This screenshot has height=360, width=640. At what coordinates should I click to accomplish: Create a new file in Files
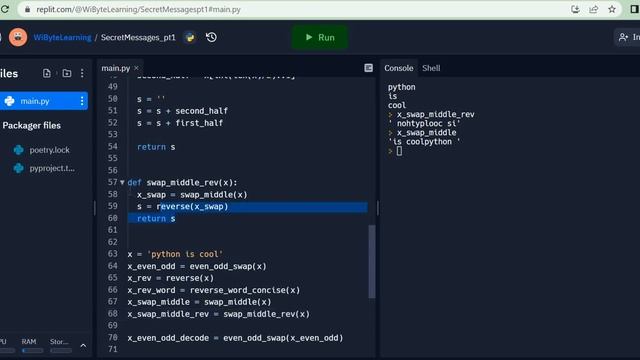coord(47,73)
